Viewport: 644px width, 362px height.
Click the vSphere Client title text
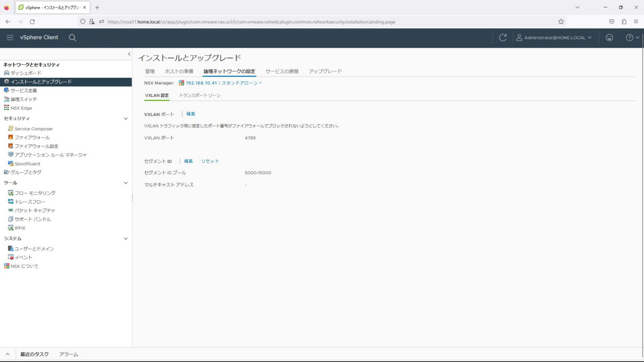click(x=39, y=38)
